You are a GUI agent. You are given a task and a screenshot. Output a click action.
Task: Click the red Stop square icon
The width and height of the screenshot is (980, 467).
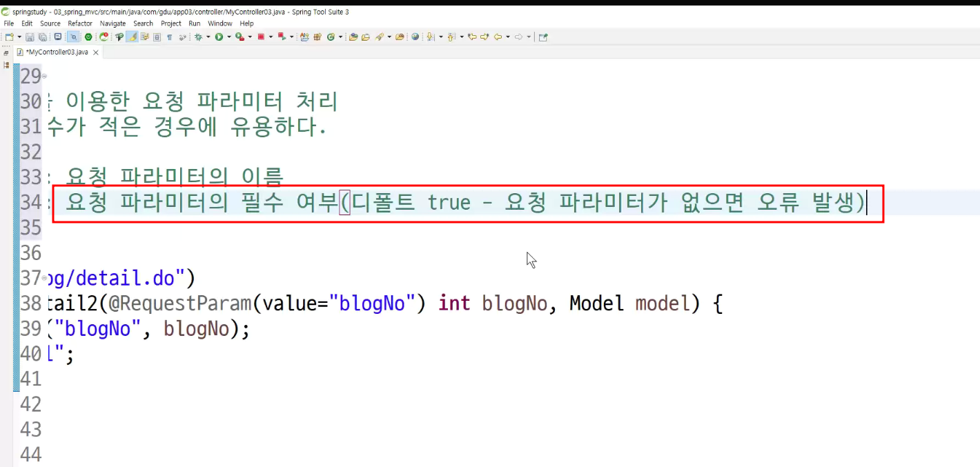click(261, 37)
